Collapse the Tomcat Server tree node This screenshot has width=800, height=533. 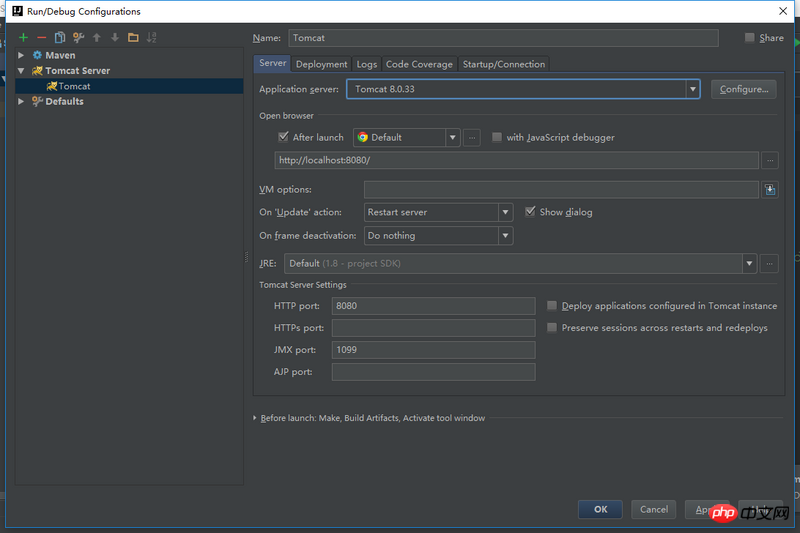tap(21, 70)
